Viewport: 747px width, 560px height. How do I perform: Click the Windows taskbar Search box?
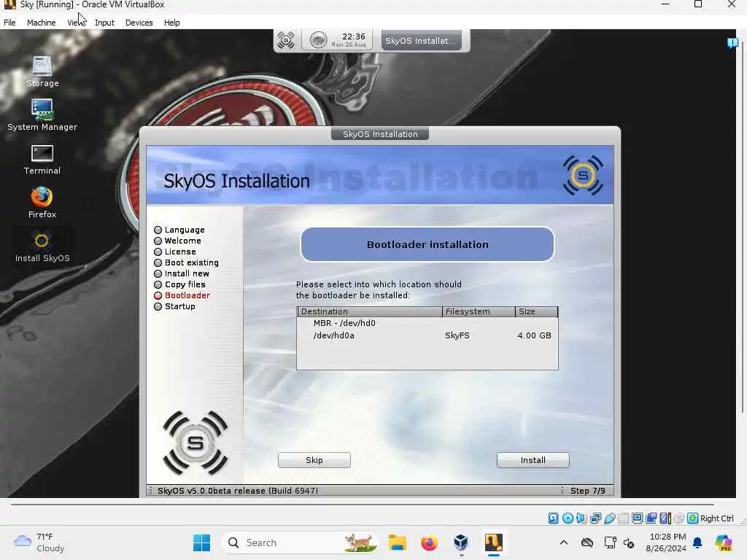click(x=300, y=542)
